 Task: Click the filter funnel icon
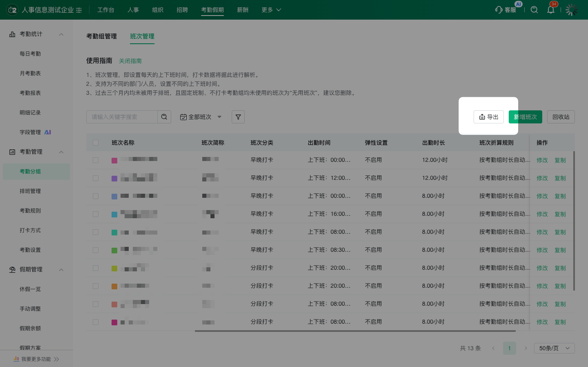238,117
